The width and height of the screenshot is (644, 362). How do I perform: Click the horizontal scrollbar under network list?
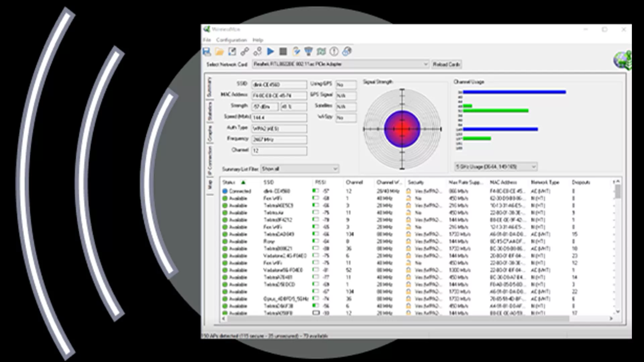pos(397,319)
